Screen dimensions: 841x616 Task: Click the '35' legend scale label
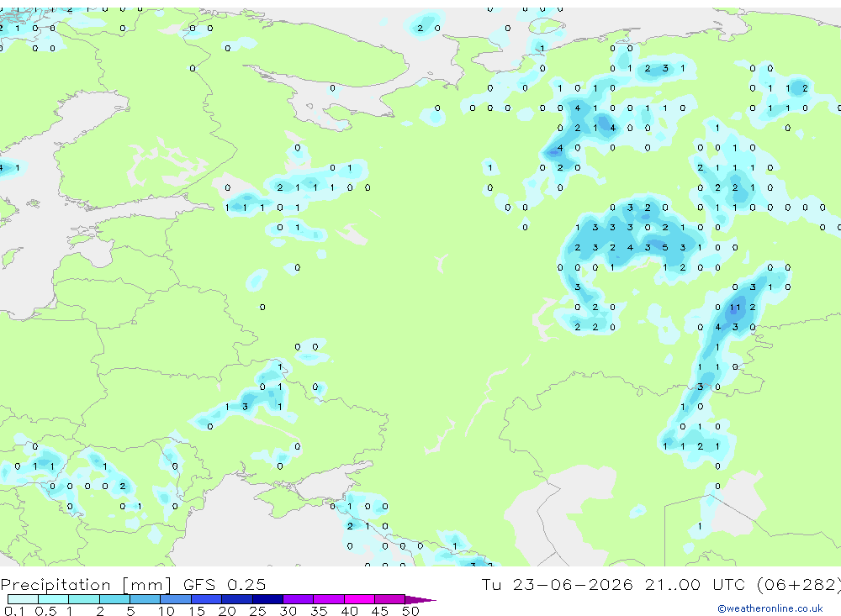point(319,611)
